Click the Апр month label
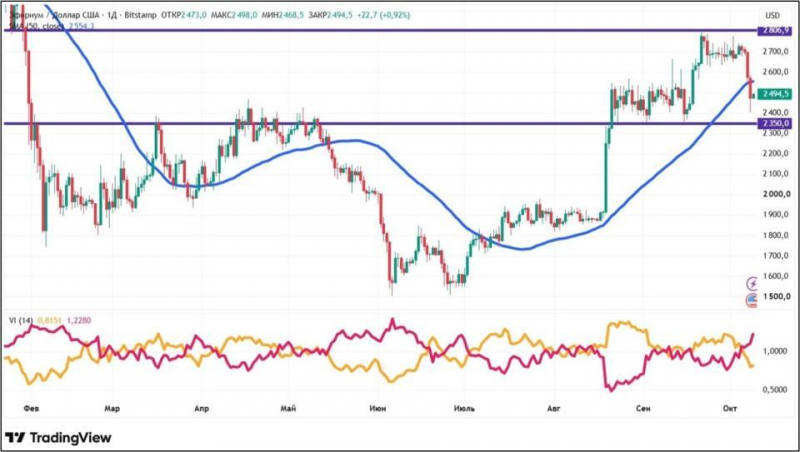This screenshot has height=452, width=800. click(202, 408)
